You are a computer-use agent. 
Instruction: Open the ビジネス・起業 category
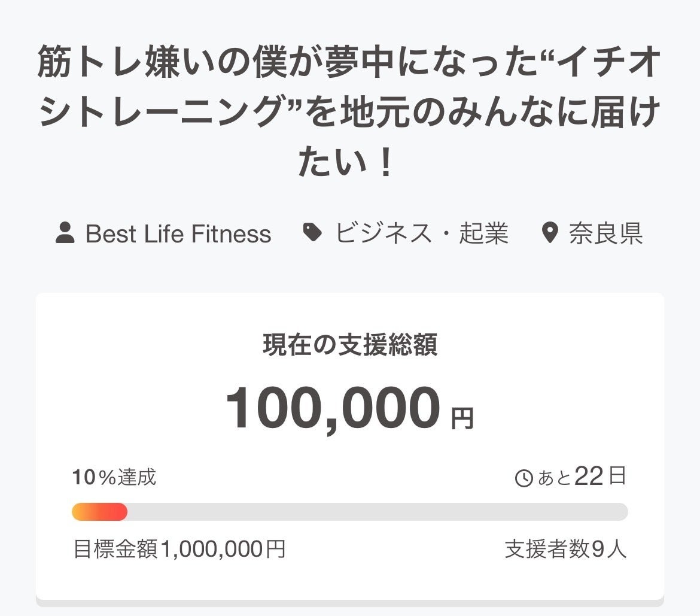point(421,233)
